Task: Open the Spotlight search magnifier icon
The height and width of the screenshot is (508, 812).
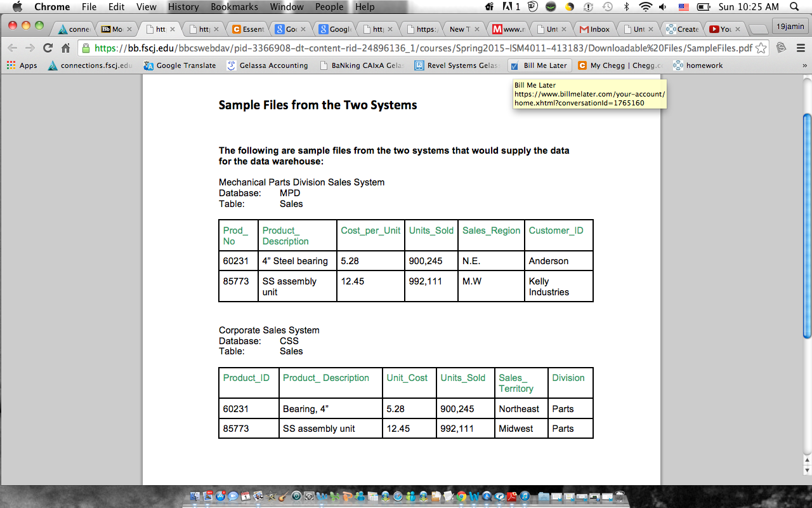Action: pyautogui.click(x=794, y=7)
